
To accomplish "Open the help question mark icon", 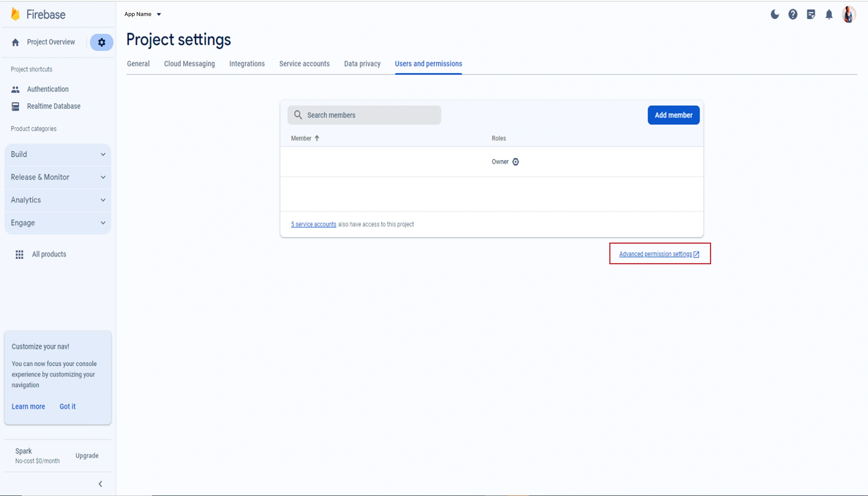I will tap(793, 14).
